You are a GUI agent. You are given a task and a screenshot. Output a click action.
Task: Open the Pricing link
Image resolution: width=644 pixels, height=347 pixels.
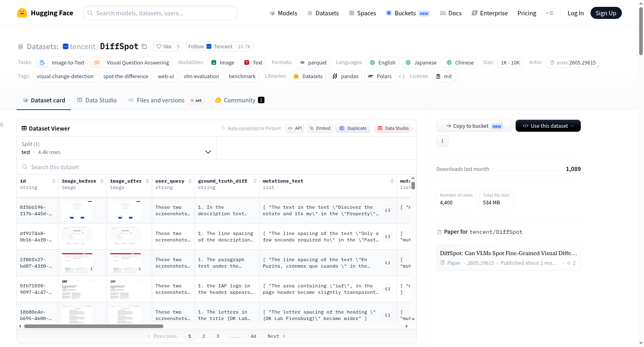[527, 13]
